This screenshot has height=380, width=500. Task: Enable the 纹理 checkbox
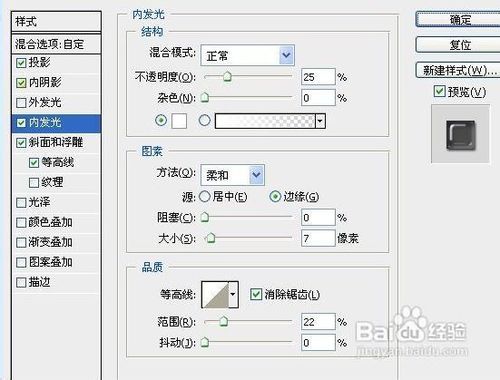34,183
